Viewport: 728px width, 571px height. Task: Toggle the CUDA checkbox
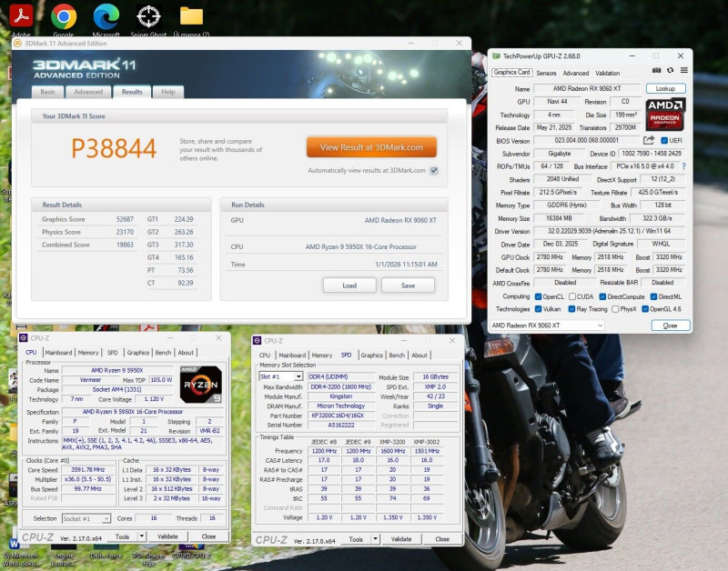pyautogui.click(x=572, y=296)
